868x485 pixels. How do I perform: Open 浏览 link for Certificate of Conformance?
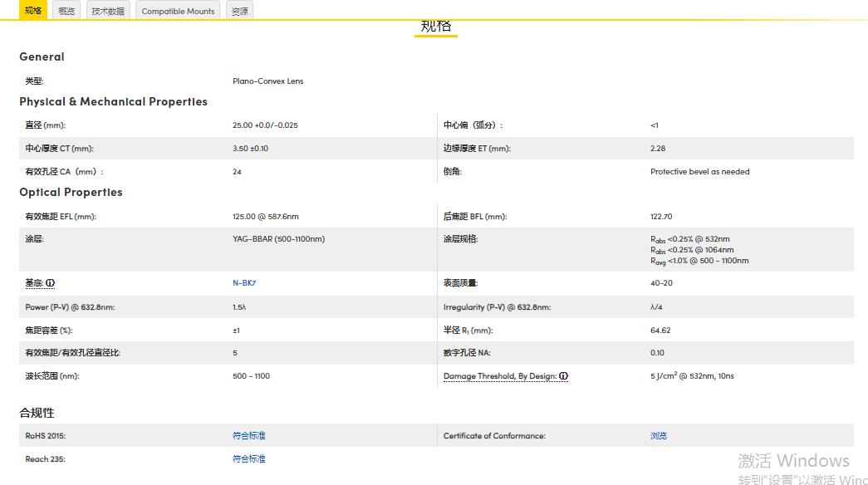(x=659, y=436)
